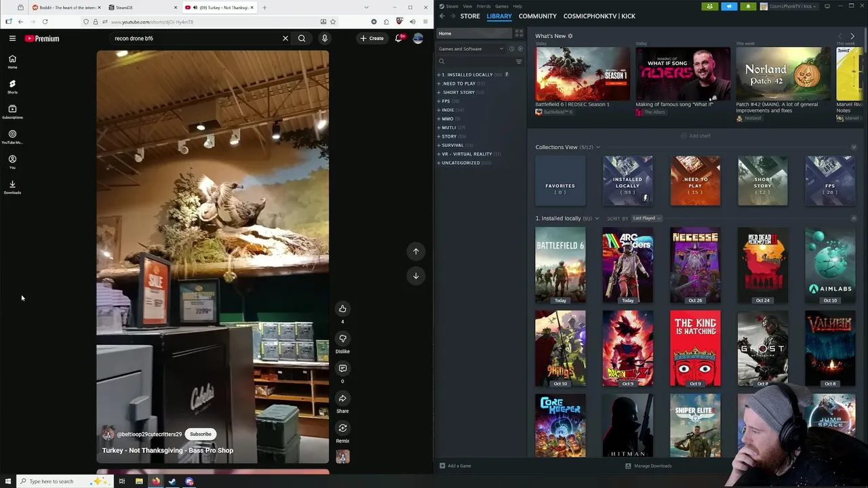Viewport: 868px width, 488px height.
Task: Open COSMICPHONKTV | KICK profile tab
Action: [x=599, y=16]
